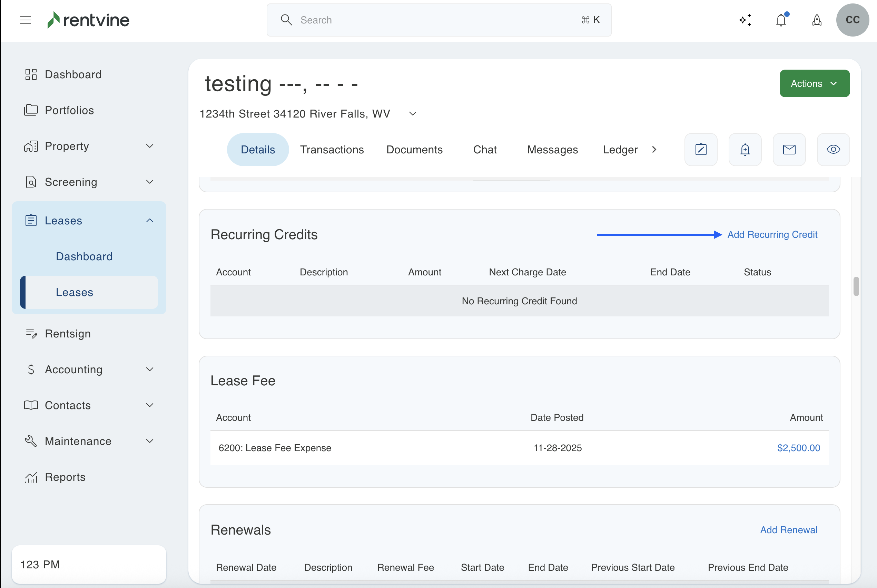Click the rocket icon in header
Viewport: 877px width, 588px height.
tap(817, 20)
